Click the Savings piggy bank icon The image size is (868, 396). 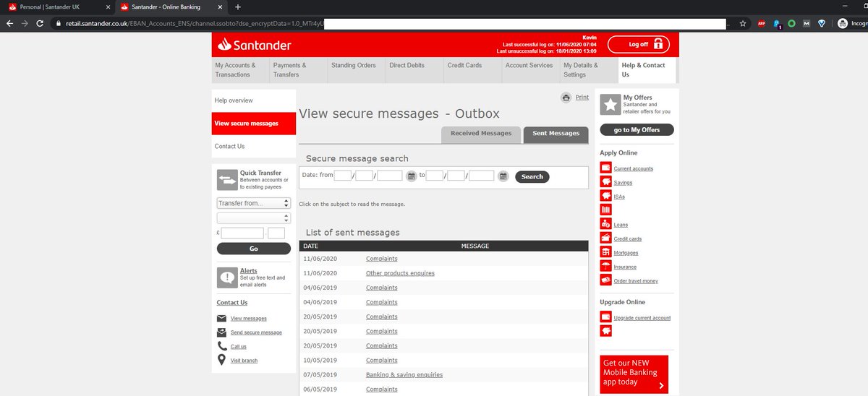pos(605,182)
